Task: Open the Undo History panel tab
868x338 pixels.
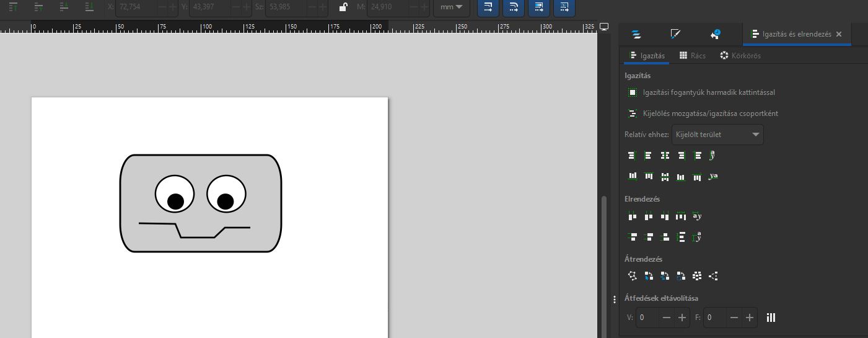Action: pyautogui.click(x=716, y=35)
